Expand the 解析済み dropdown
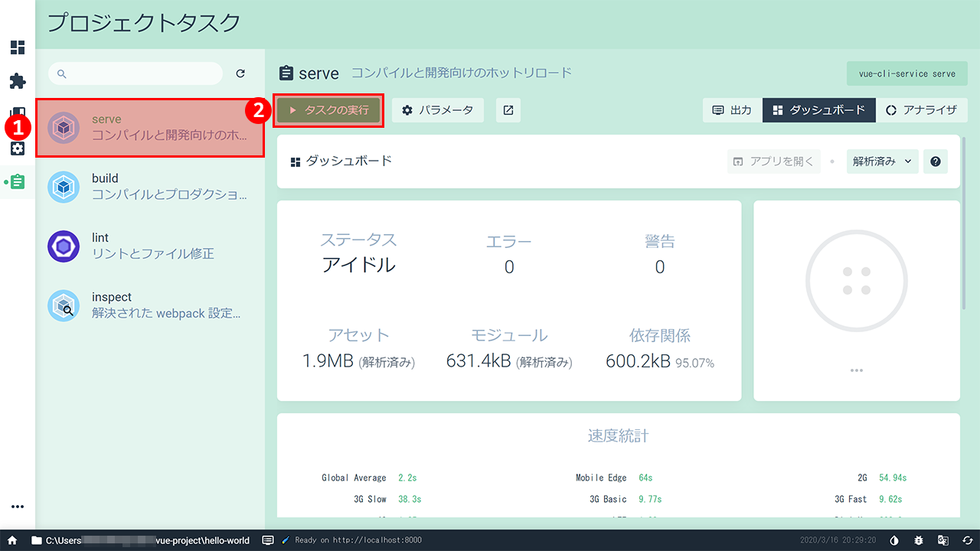This screenshot has height=551, width=980. click(882, 161)
